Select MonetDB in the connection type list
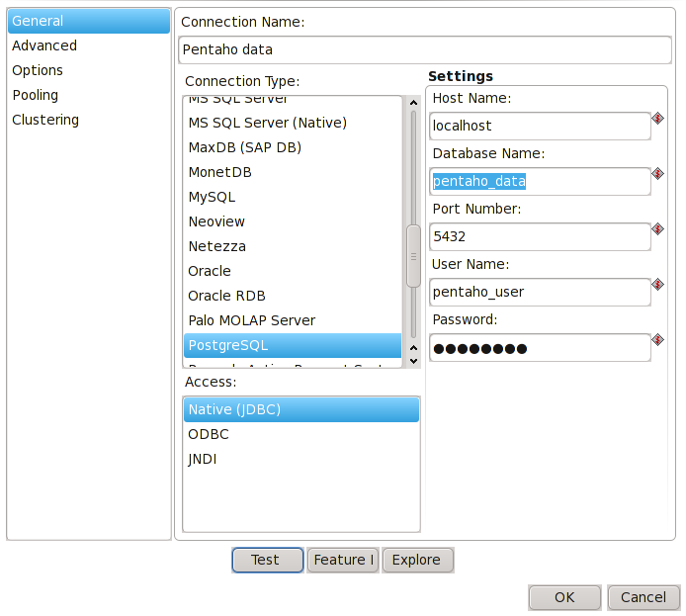 (x=293, y=172)
